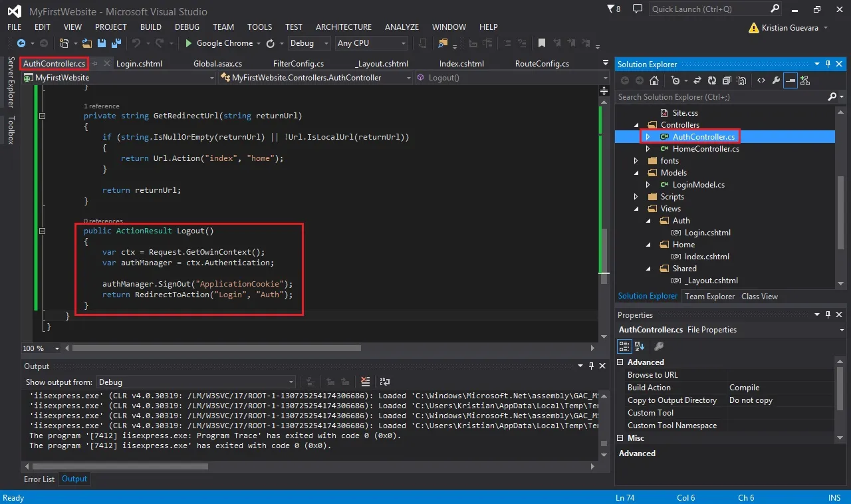
Task: Toggle Preview Selected Items in Solution Explorer
Action: click(790, 80)
